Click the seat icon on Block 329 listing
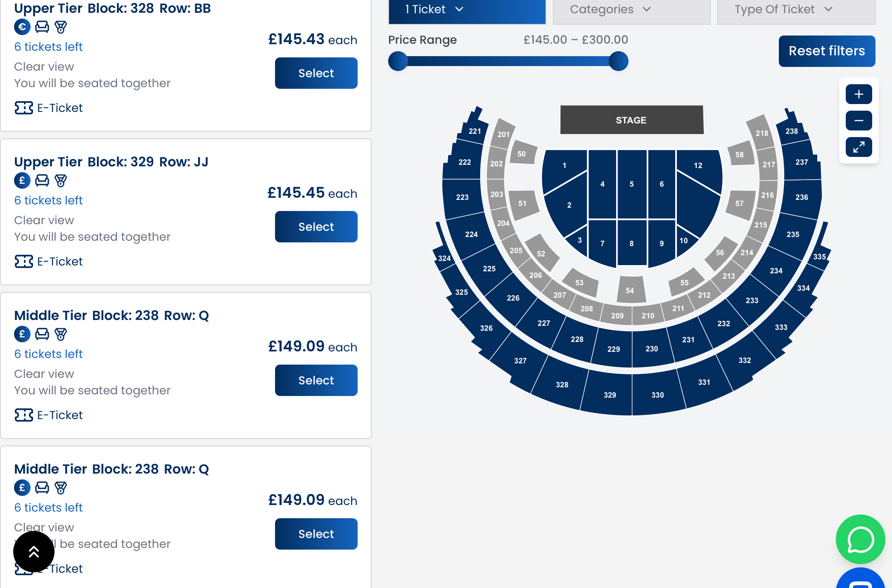Image resolution: width=892 pixels, height=588 pixels. tap(42, 180)
